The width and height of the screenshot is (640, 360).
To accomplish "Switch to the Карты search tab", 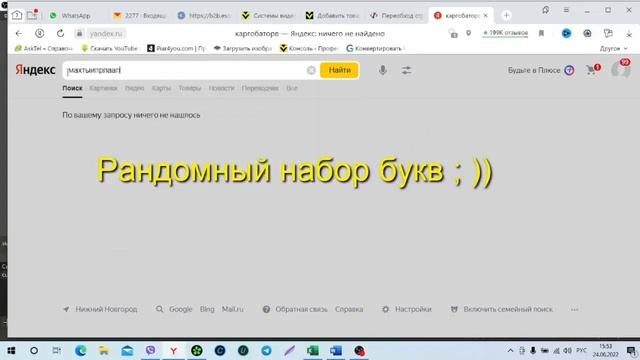I will click(x=161, y=88).
